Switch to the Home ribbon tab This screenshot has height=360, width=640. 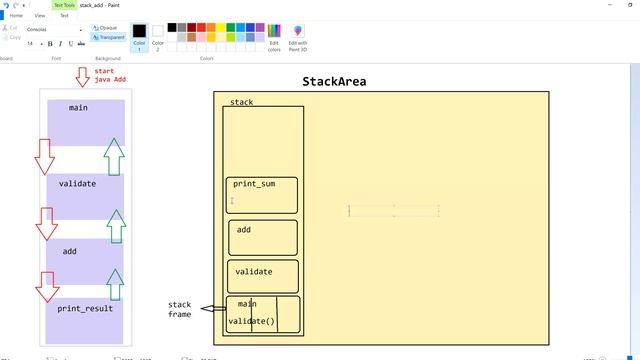[16, 16]
